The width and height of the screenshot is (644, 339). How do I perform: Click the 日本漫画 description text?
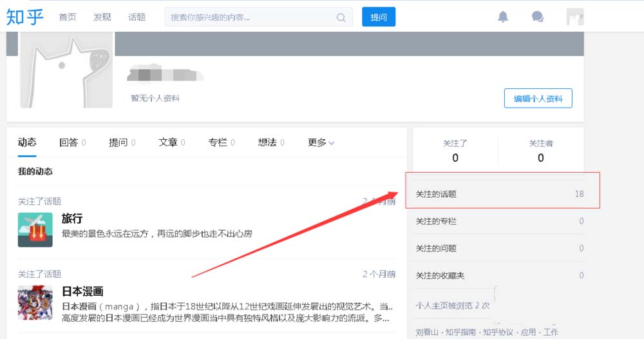[227, 313]
